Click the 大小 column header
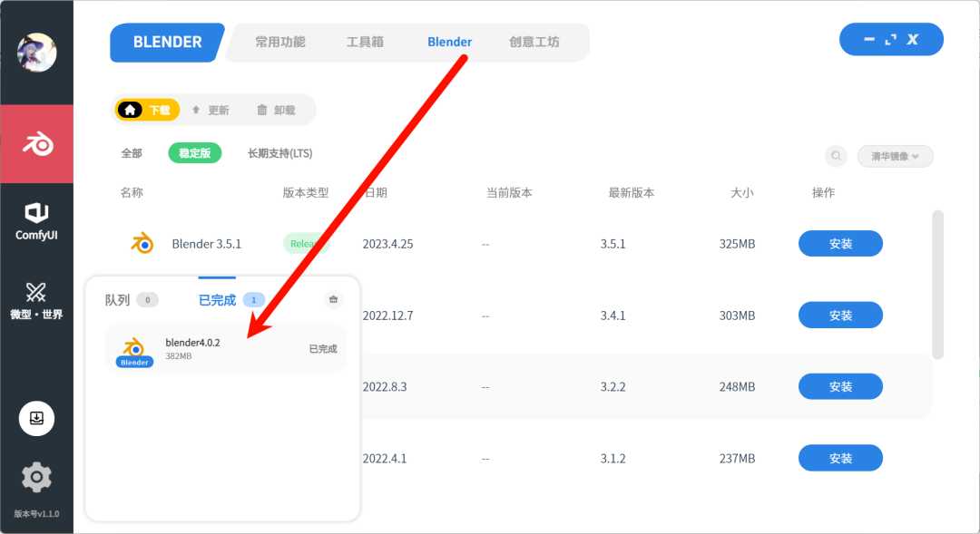 pos(742,192)
